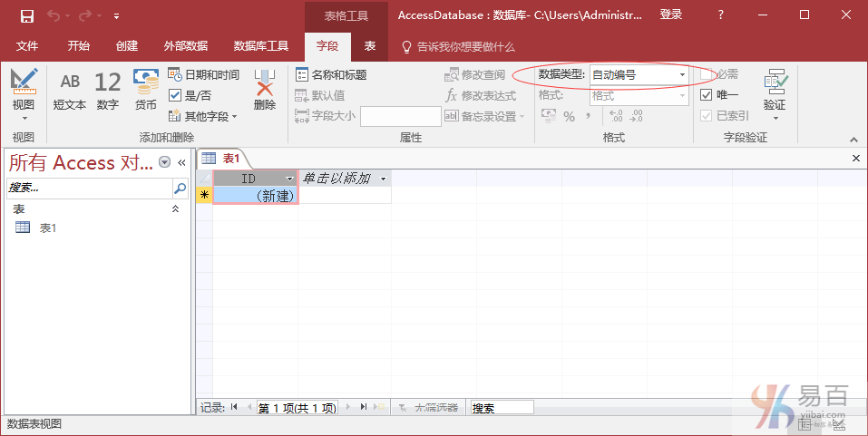
Task: Click the Sign In (登录) button
Action: [671, 15]
